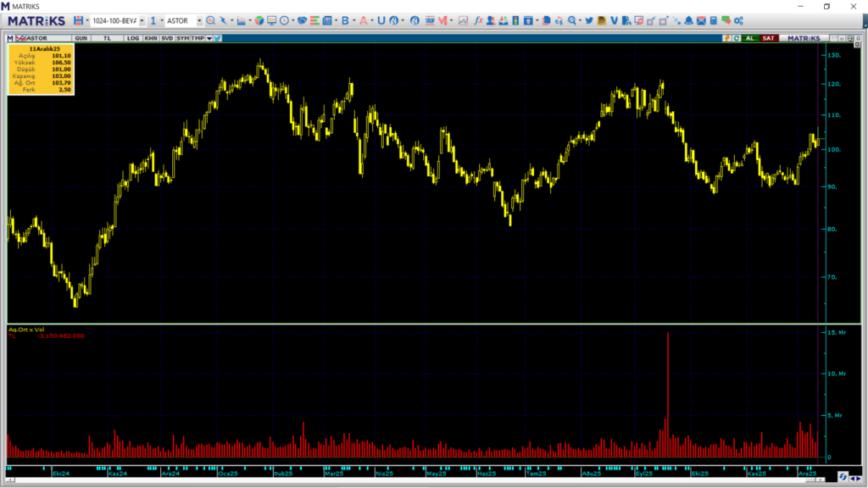Select the GUN period tab
This screenshot has height=488, width=868.
[81, 38]
